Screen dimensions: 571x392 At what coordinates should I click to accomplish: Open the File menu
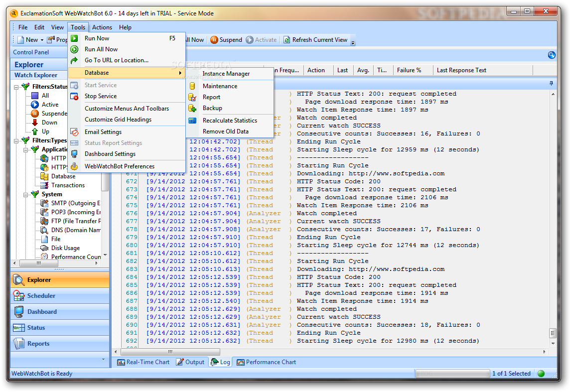tap(23, 27)
